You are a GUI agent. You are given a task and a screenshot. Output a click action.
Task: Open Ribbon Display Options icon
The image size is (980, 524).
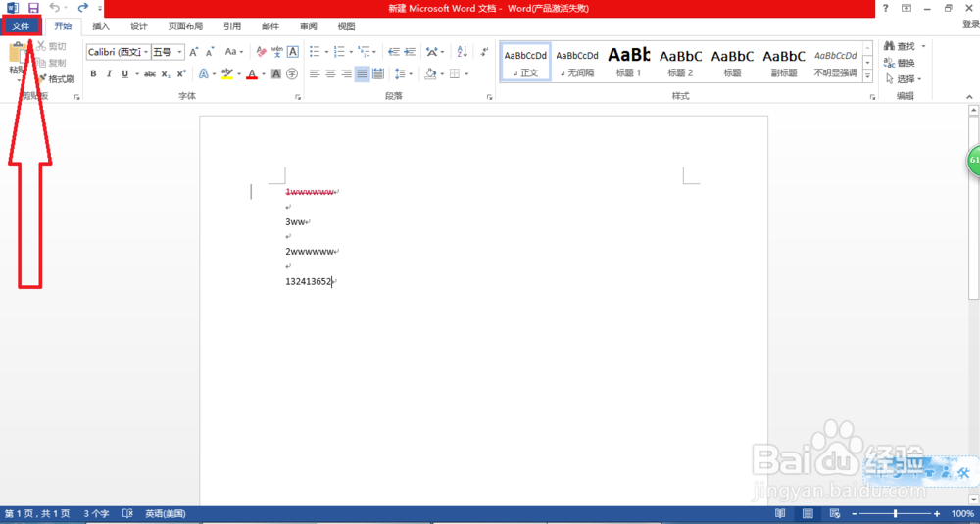(x=906, y=8)
